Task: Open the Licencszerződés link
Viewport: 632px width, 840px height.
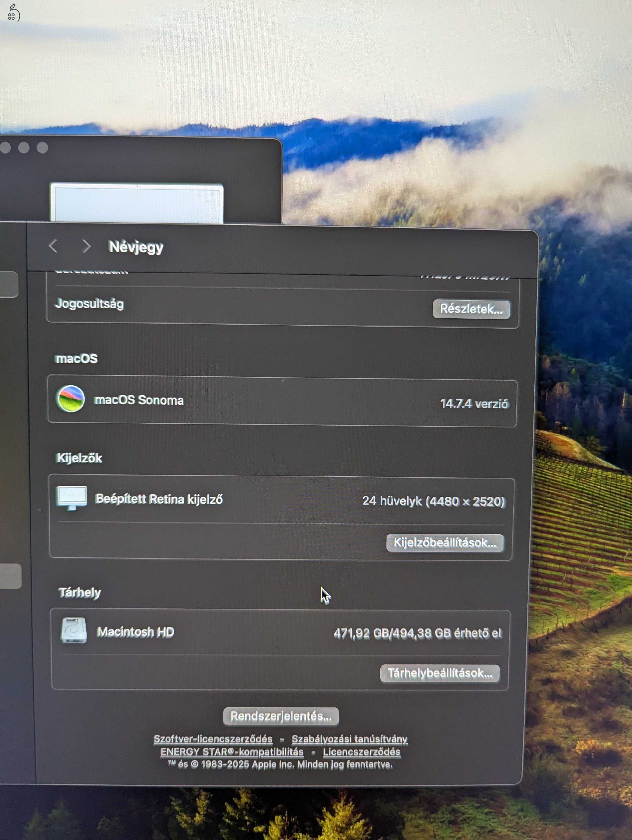Action: (x=361, y=752)
